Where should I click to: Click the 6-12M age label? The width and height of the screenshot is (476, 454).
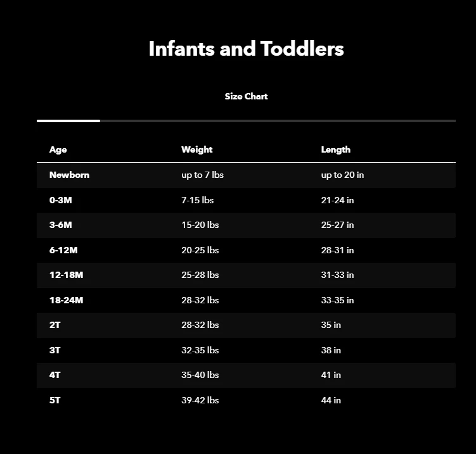tap(63, 250)
